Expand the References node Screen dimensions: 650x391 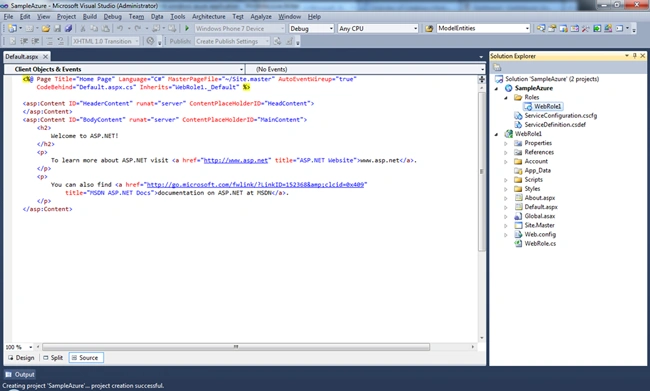[x=506, y=153]
